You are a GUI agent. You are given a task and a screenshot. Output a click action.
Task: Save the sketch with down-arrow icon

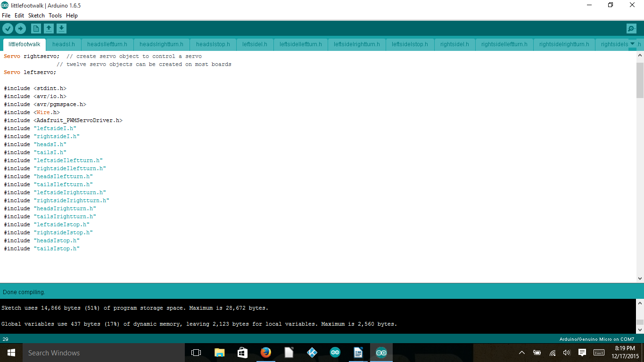[61, 29]
